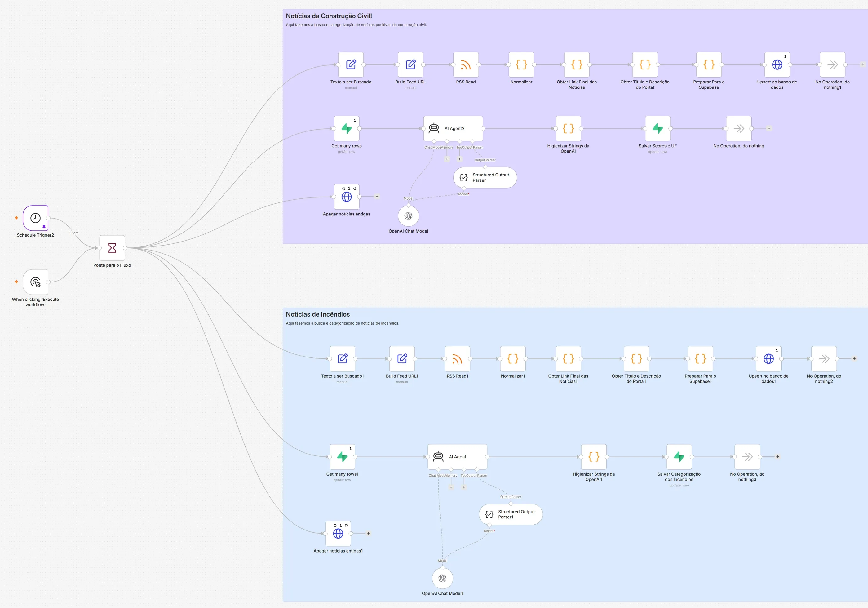Image resolution: width=868 pixels, height=608 pixels.
Task: Add Tool sub-node to AI Agent
Action: (464, 487)
